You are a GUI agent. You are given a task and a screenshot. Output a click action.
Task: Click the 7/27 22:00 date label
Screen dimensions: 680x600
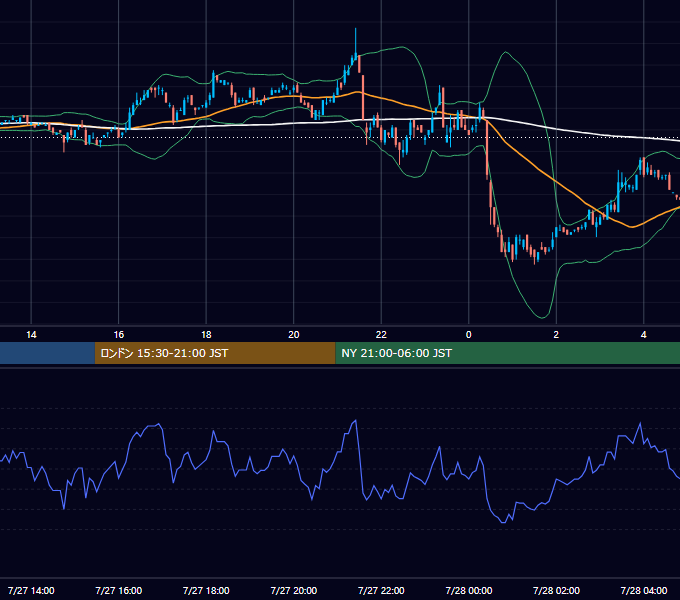(x=381, y=590)
